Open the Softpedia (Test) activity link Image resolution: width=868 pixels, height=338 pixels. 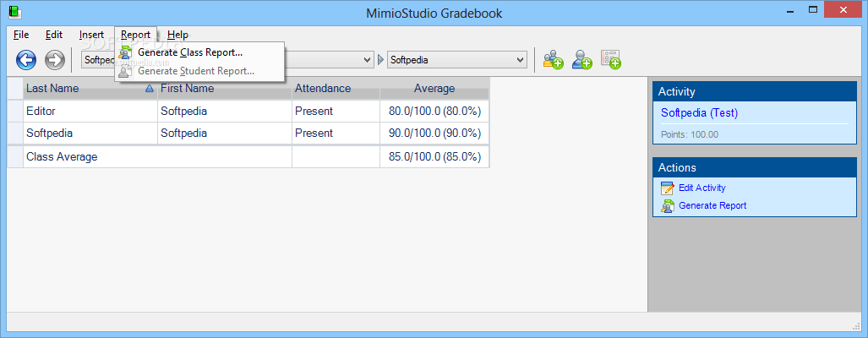[699, 113]
